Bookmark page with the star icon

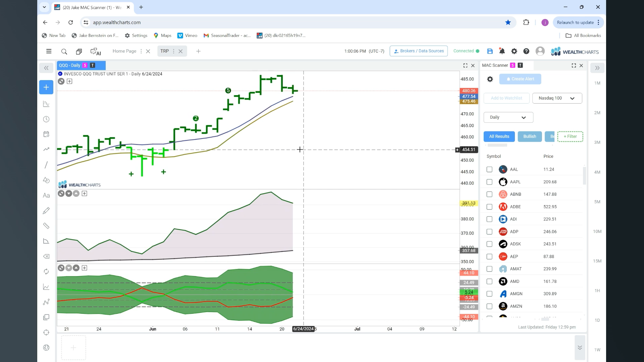(x=508, y=22)
